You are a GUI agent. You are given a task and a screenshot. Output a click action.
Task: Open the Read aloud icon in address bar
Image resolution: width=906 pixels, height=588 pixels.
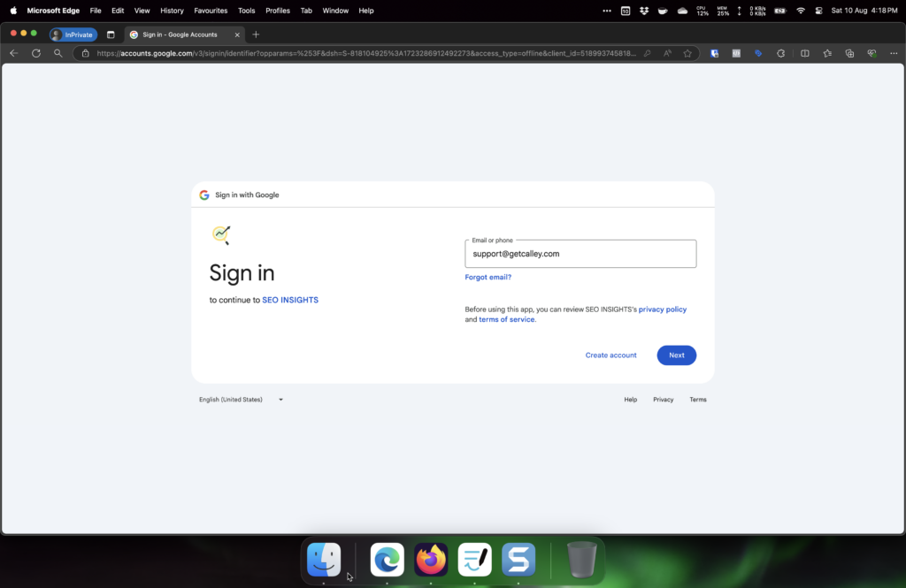pyautogui.click(x=667, y=53)
